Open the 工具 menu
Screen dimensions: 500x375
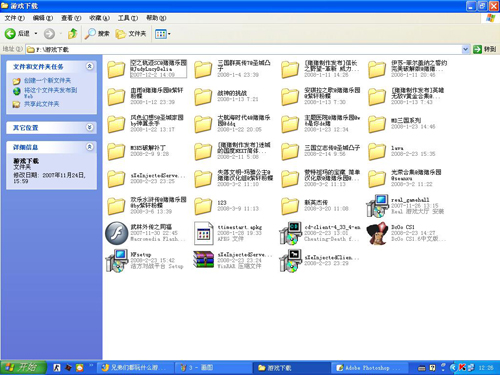point(128,18)
